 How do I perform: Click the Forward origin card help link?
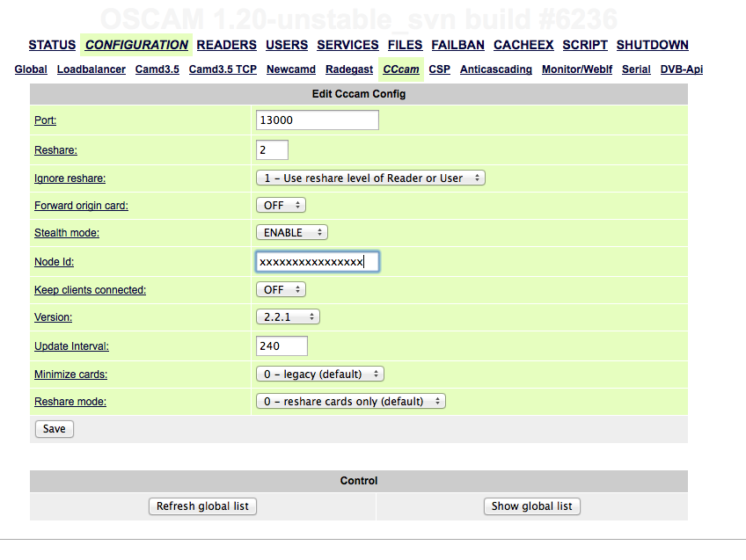click(81, 206)
